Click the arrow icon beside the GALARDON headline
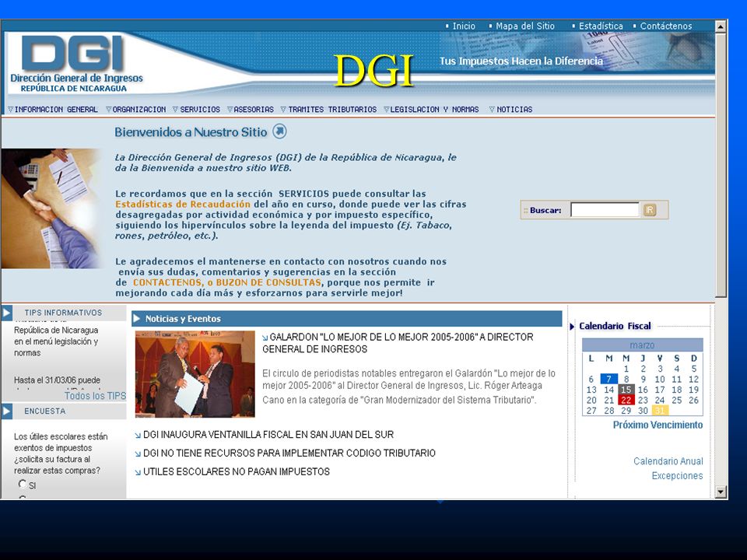Screen dimensions: 747x560 [265, 338]
